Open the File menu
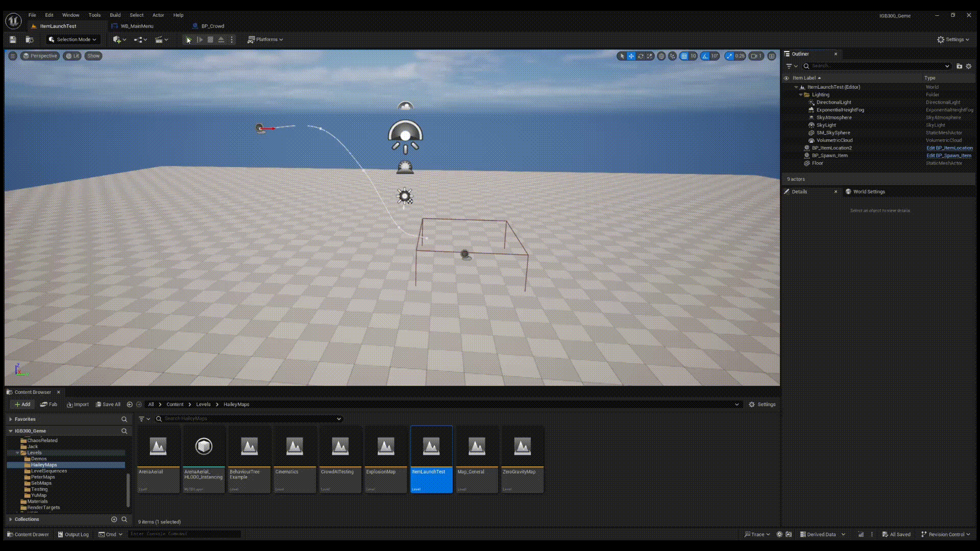Screen dimensions: 980x551 (x=32, y=15)
